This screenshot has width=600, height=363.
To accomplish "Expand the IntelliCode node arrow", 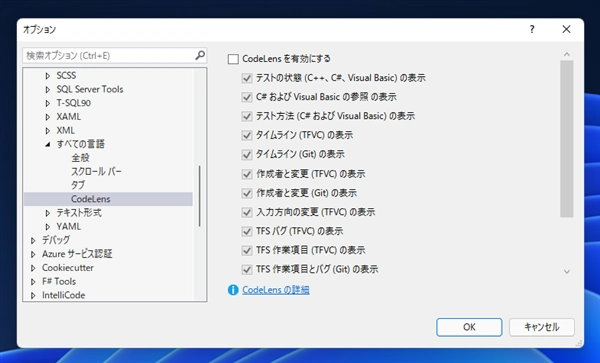I will (33, 295).
